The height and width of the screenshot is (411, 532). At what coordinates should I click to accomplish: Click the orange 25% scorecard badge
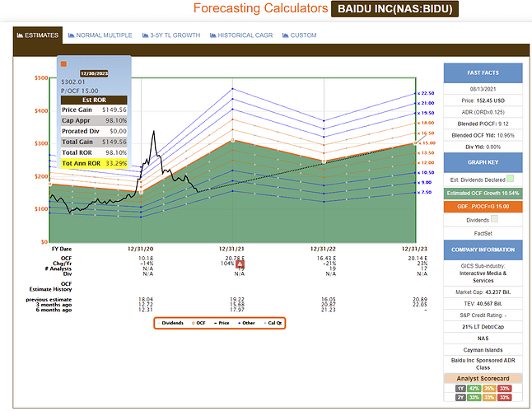(489, 389)
